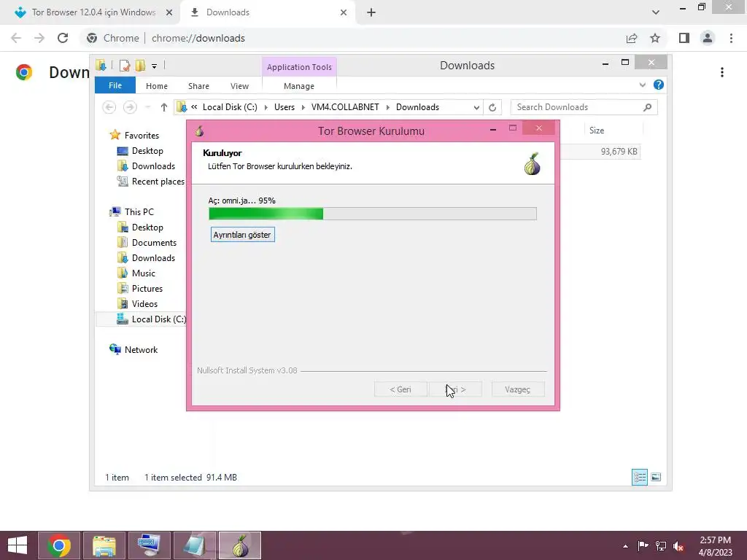Screen dimensions: 747x560
Task: Open Quick Access Toolbar customize dropdown
Action: tap(155, 66)
